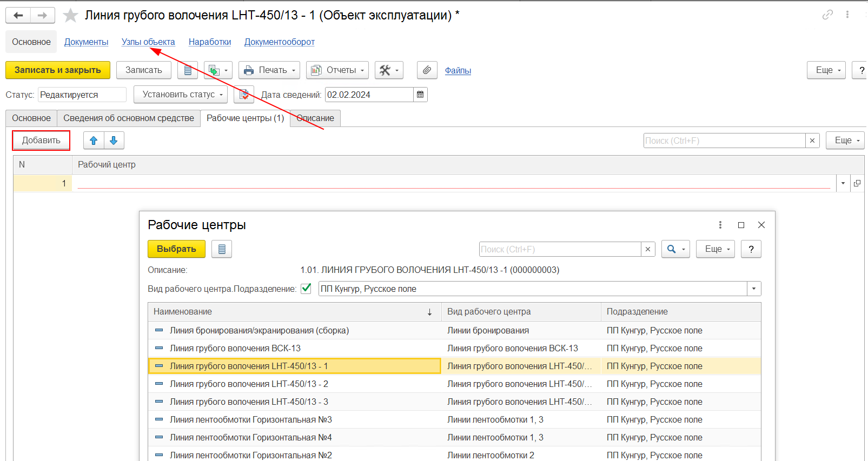868x461 pixels.
Task: Open the top-right three-dot window menu
Action: [847, 15]
